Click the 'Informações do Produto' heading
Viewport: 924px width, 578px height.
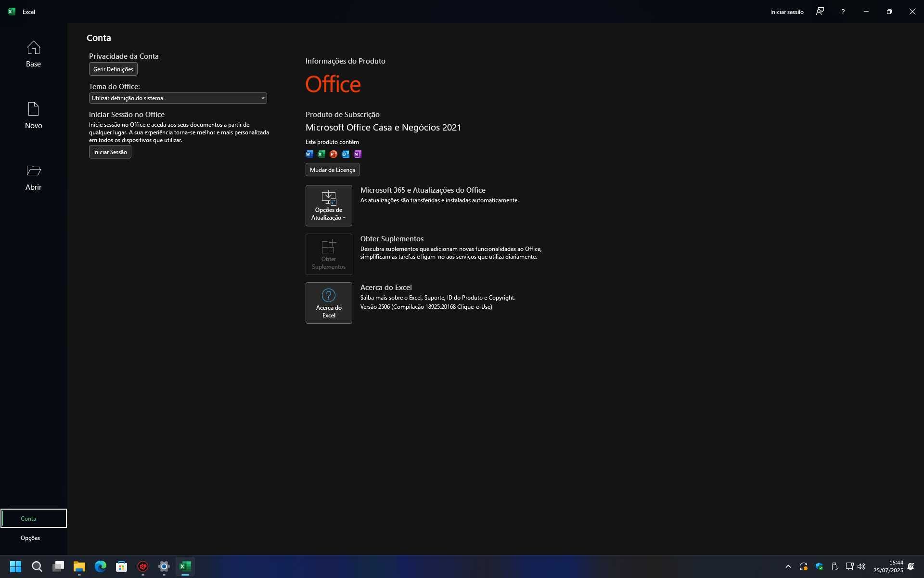click(x=346, y=61)
